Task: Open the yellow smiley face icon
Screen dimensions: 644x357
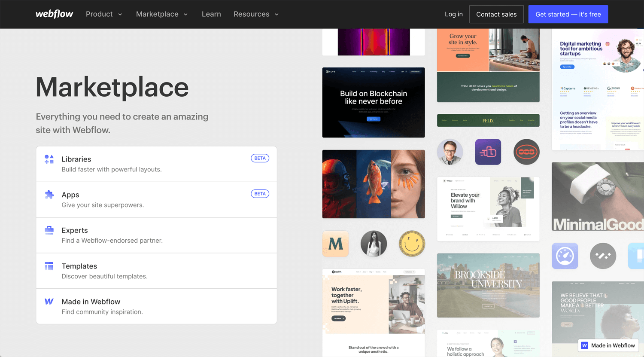Action: point(412,244)
